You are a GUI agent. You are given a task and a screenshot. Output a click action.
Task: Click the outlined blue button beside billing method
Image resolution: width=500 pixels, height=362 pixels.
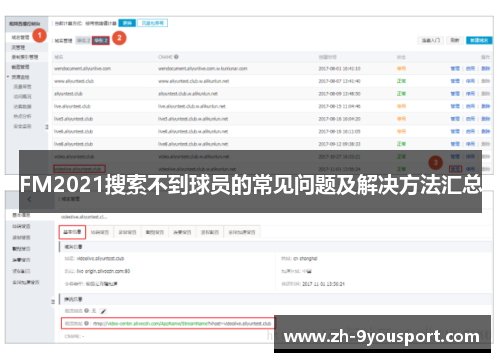pyautogui.click(x=152, y=23)
